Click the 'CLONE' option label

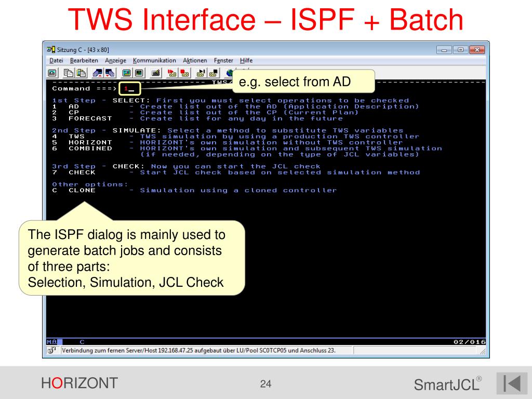(82, 190)
